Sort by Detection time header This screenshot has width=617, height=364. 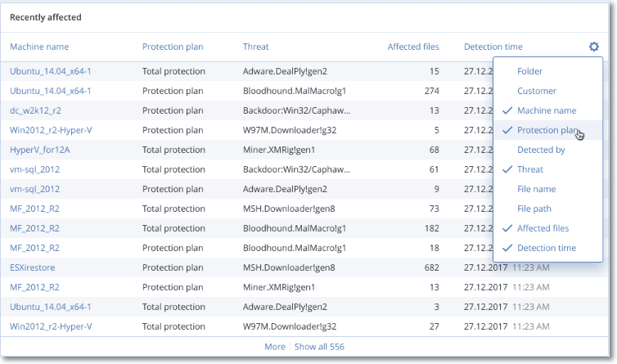(x=493, y=47)
